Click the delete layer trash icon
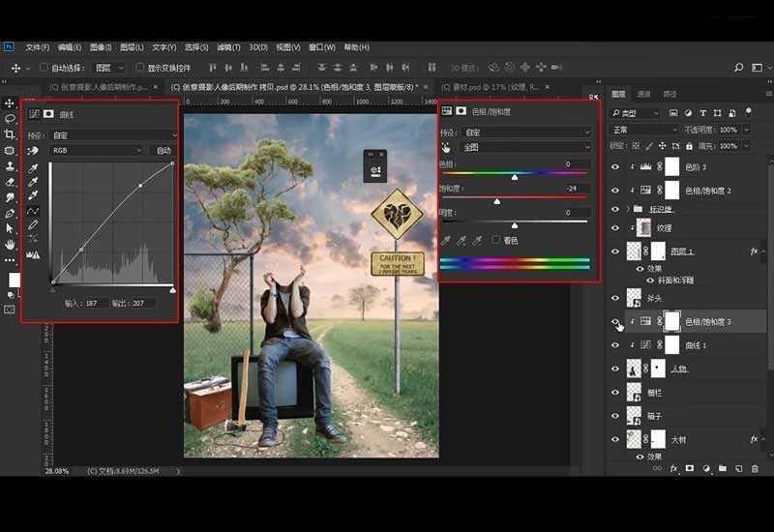 (x=754, y=468)
